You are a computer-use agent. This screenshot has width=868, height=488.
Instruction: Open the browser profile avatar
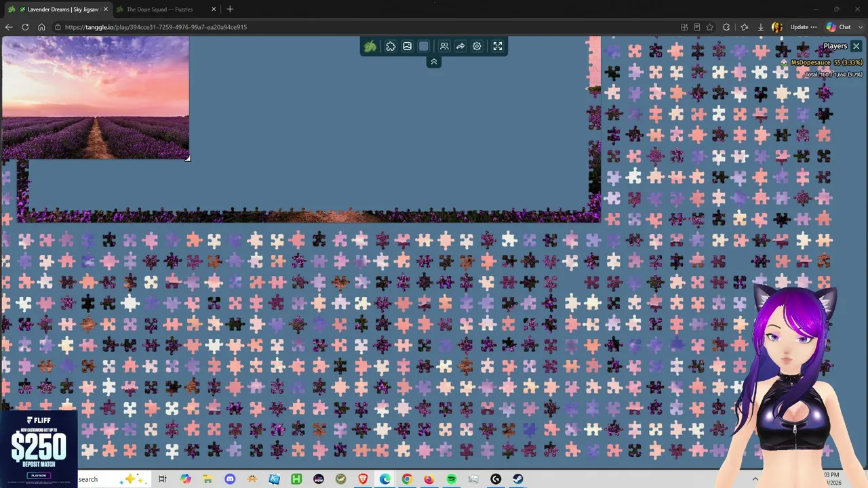(x=777, y=27)
